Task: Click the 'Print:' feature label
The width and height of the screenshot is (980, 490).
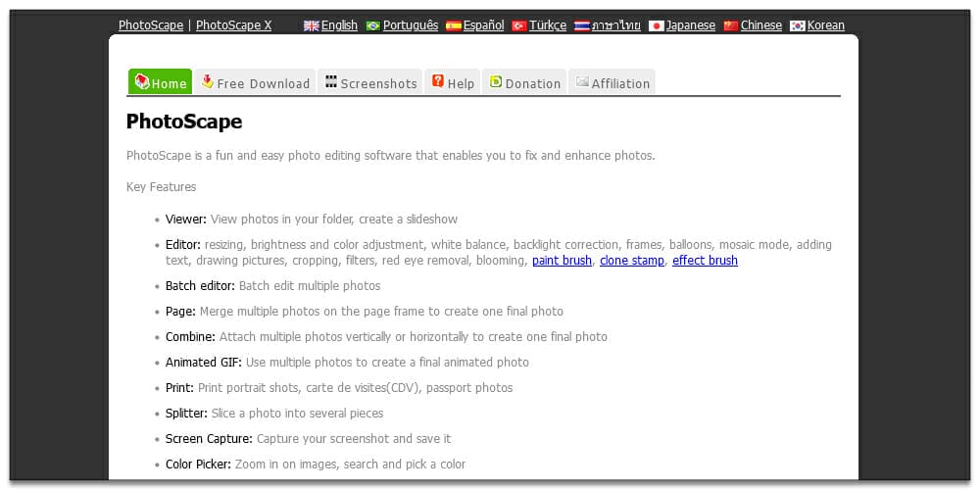Action: pos(180,388)
